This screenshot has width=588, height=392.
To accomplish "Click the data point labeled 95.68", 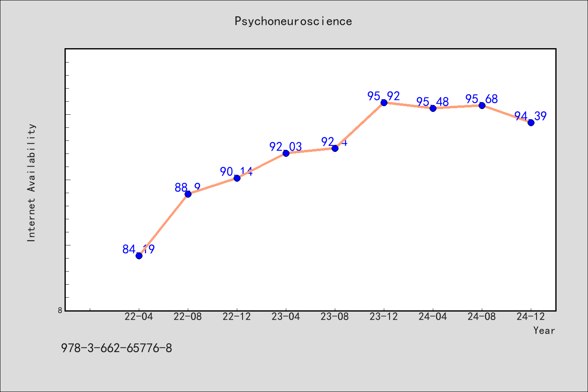I will pos(482,105).
